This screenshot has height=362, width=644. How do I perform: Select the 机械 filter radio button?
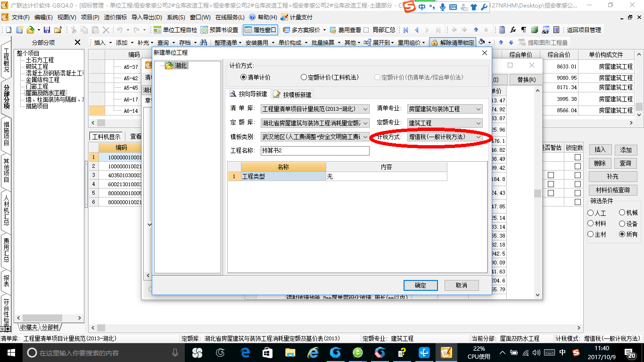point(622,213)
